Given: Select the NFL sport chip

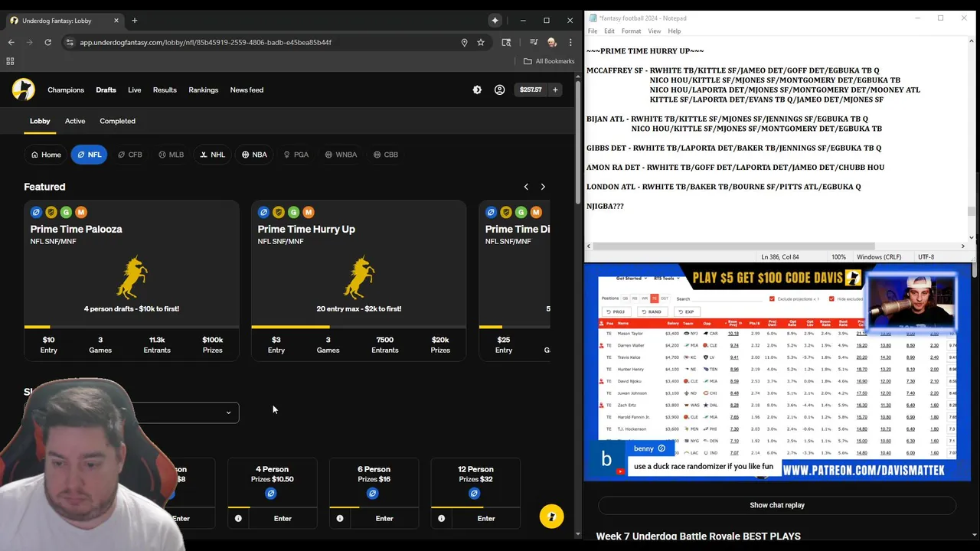Looking at the screenshot, I should (89, 155).
